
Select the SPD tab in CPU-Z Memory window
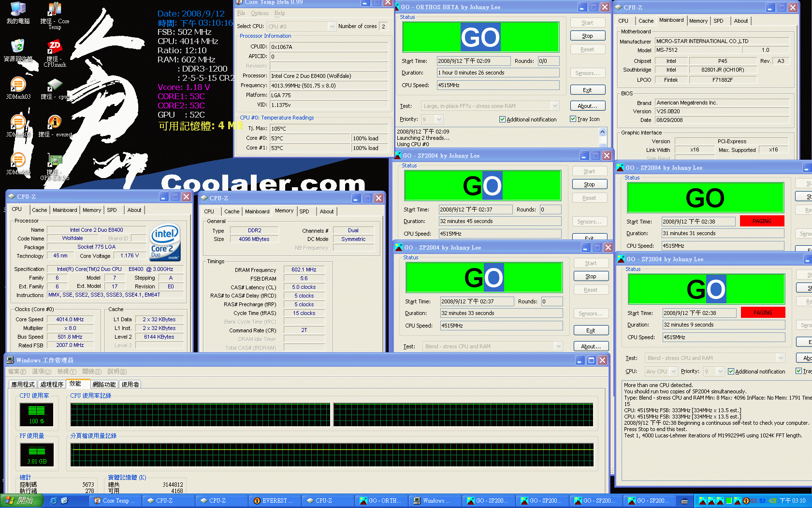[304, 211]
